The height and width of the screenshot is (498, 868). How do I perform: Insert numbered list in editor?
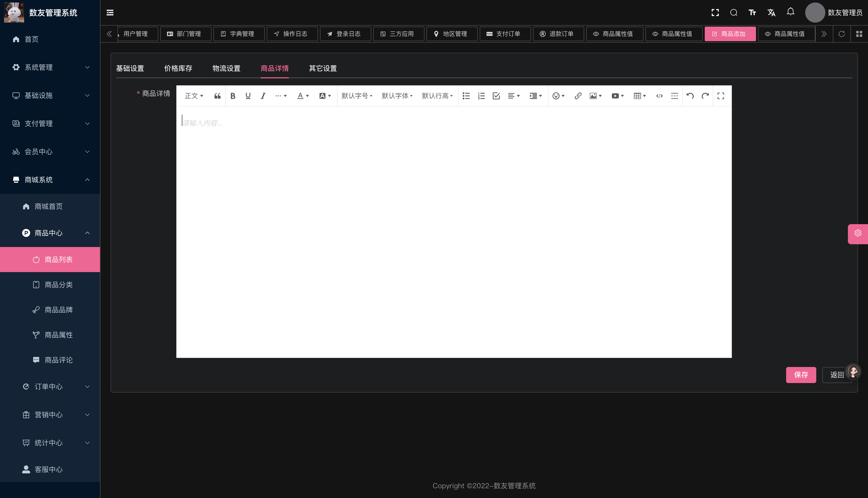coord(481,96)
